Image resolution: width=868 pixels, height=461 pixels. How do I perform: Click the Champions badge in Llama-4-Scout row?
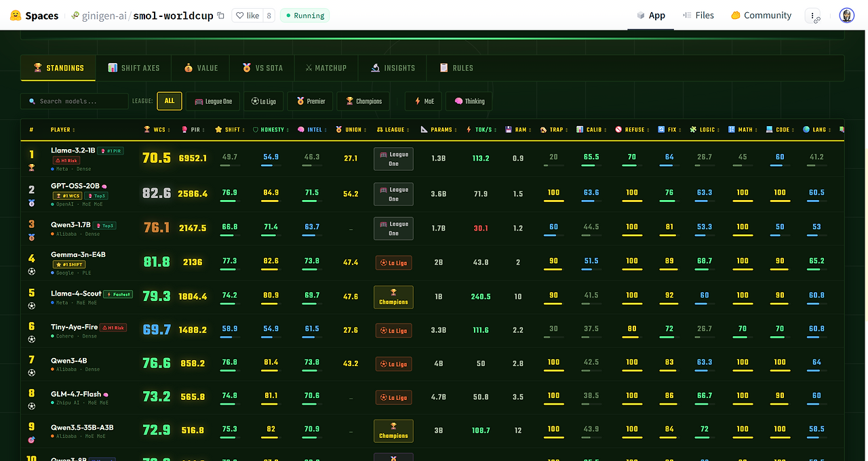(x=393, y=297)
